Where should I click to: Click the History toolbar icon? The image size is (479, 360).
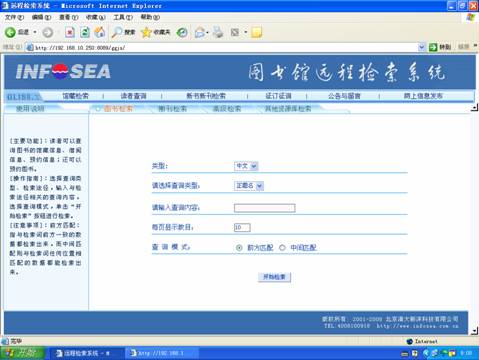(182, 32)
